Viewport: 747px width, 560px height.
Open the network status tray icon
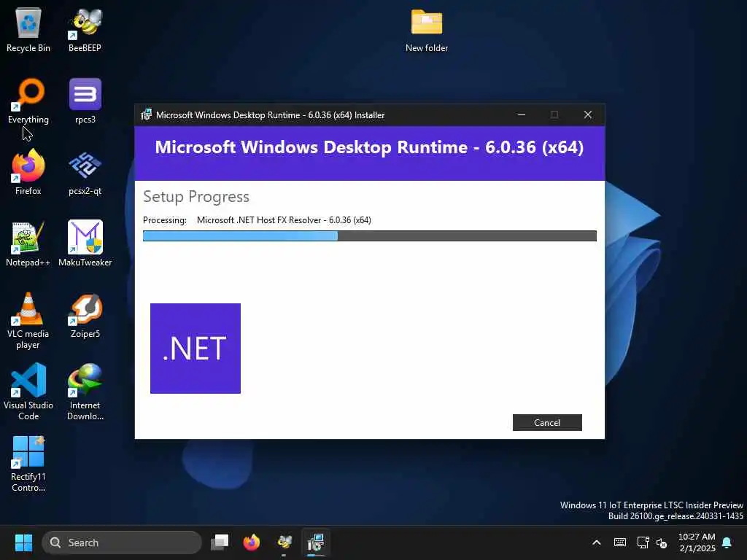(x=643, y=542)
